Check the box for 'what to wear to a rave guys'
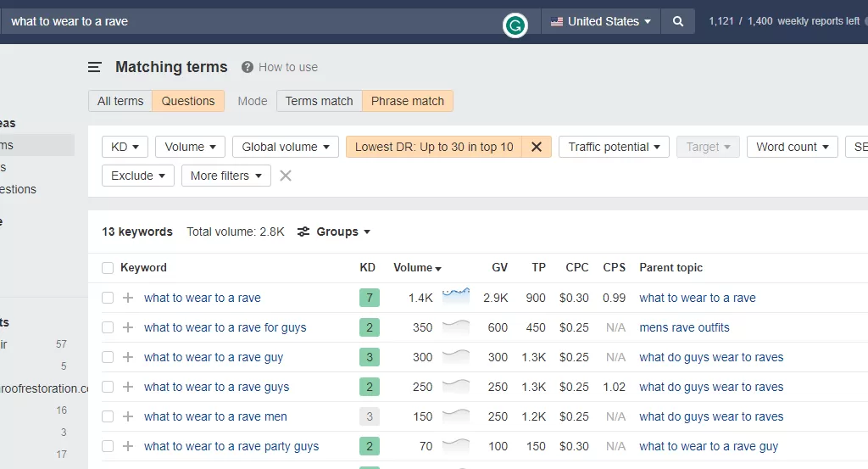Image resolution: width=868 pixels, height=469 pixels. (108, 387)
